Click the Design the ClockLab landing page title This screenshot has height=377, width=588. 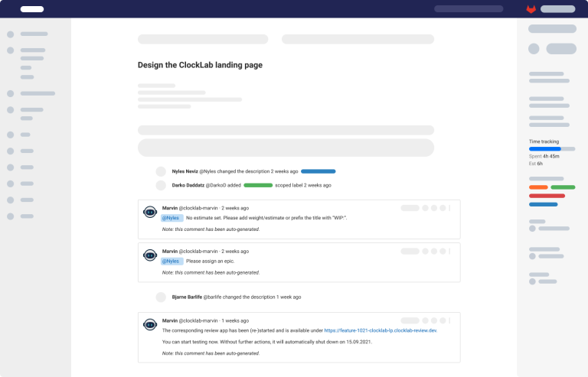(x=201, y=65)
